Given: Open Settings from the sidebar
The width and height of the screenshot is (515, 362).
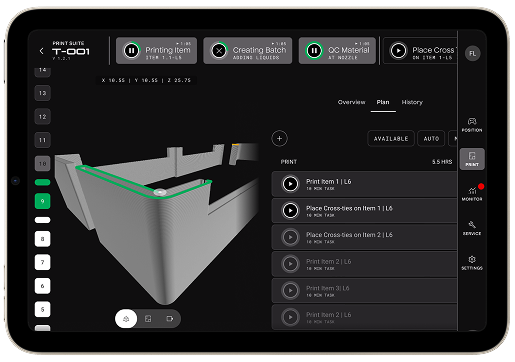Looking at the screenshot, I should (472, 263).
